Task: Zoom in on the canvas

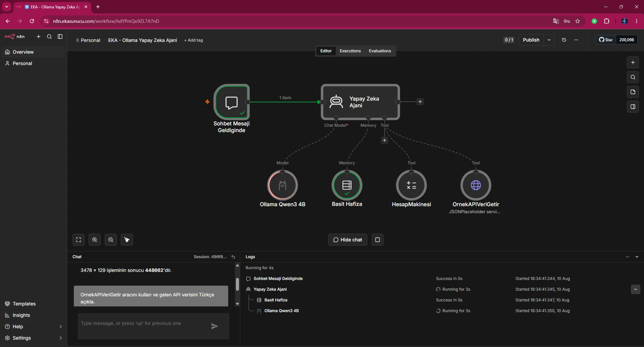Action: pos(95,240)
